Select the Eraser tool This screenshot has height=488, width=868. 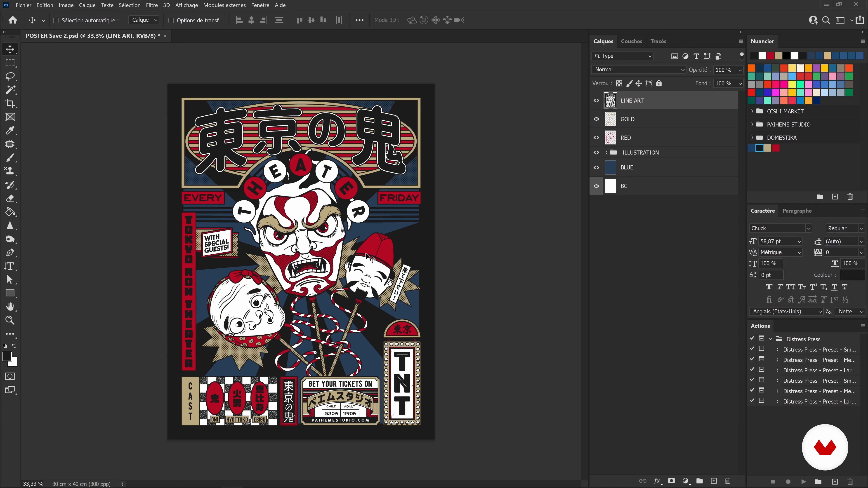click(10, 198)
